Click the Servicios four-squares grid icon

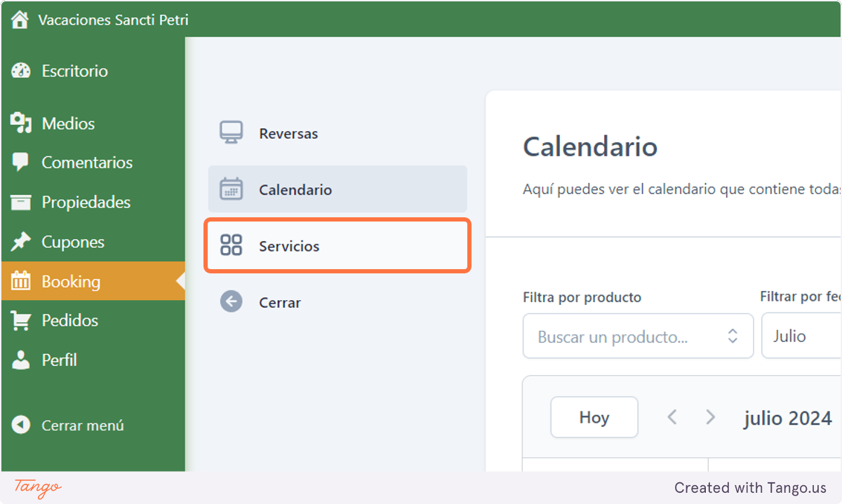[231, 245]
